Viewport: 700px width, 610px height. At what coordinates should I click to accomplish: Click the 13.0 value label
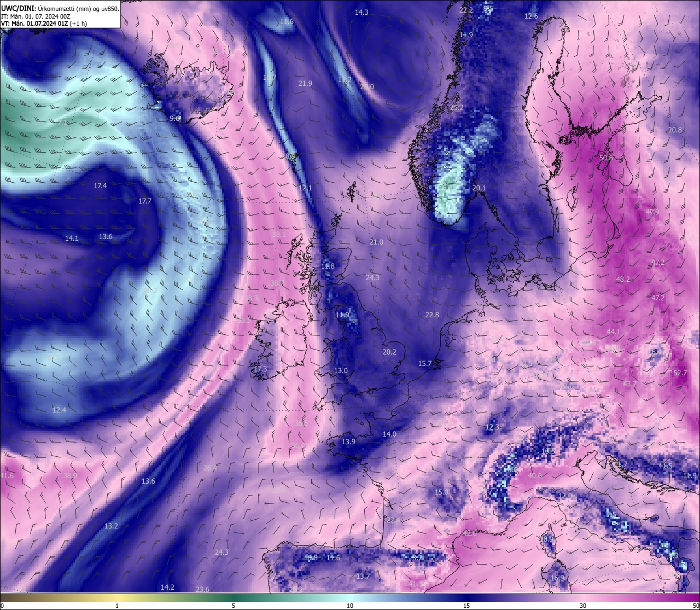(341, 371)
